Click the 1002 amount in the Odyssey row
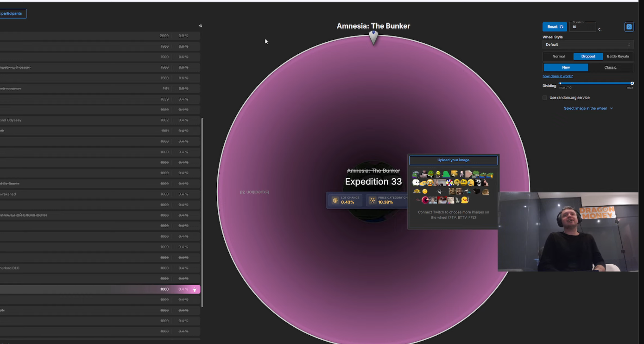 164,120
